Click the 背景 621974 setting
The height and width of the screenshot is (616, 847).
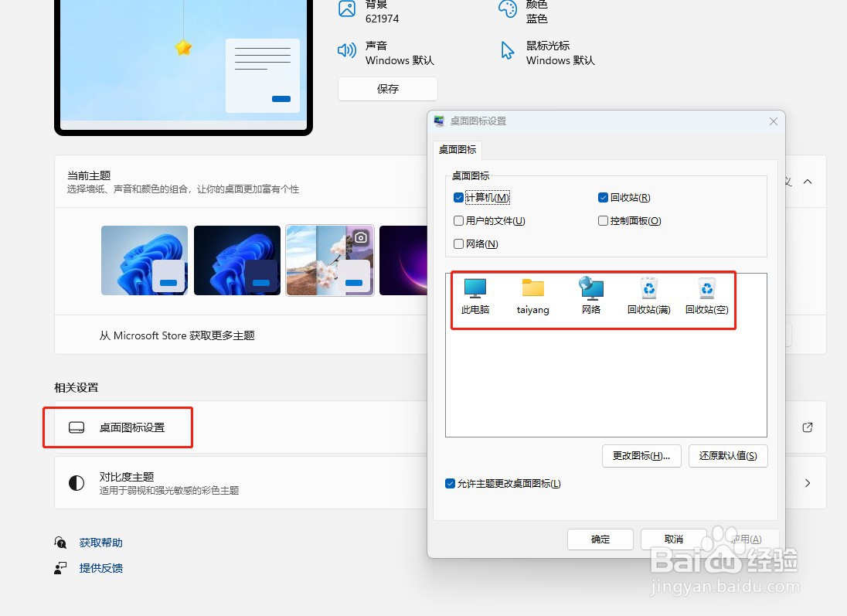(x=369, y=12)
